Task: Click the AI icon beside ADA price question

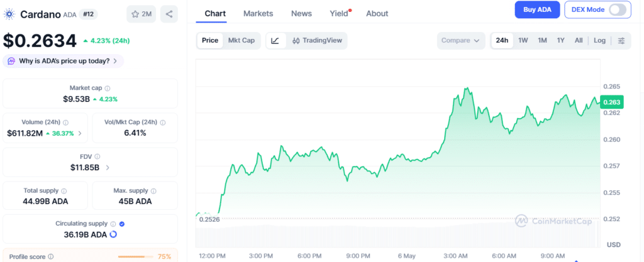Action: point(11,61)
